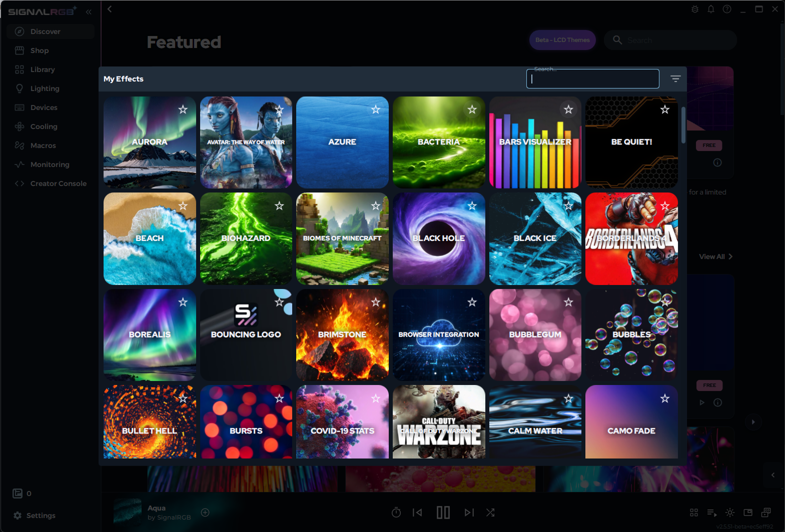The image size is (785, 532).
Task: Click the View All link
Action: (715, 256)
